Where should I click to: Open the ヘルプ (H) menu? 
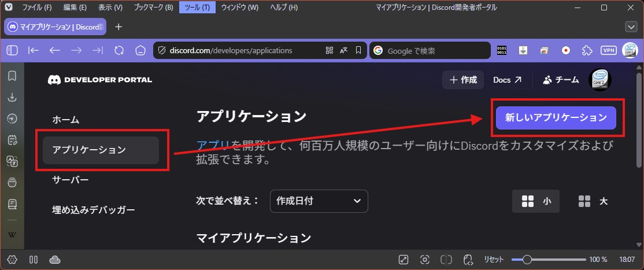pos(284,8)
